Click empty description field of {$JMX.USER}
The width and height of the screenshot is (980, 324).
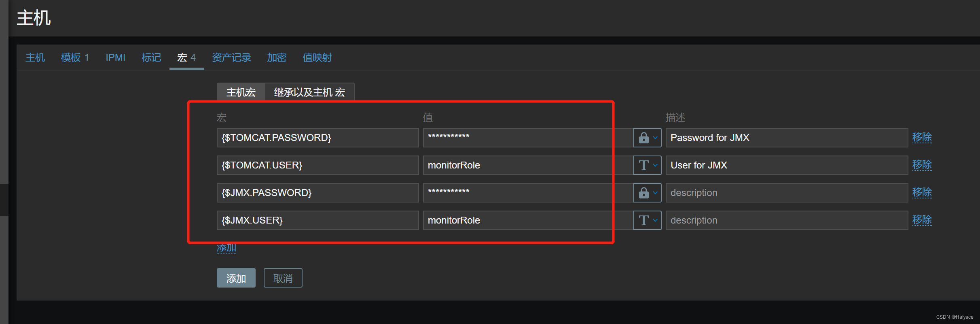coord(787,220)
